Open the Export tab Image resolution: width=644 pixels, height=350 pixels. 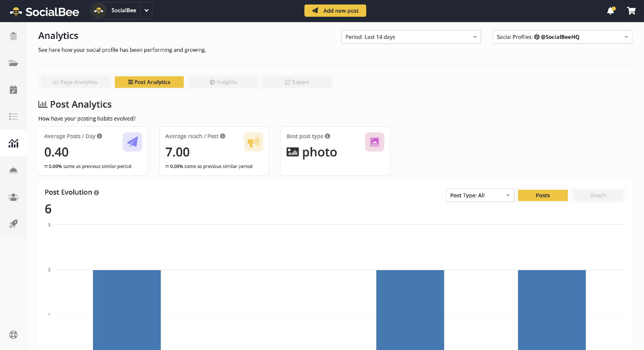pyautogui.click(x=297, y=82)
